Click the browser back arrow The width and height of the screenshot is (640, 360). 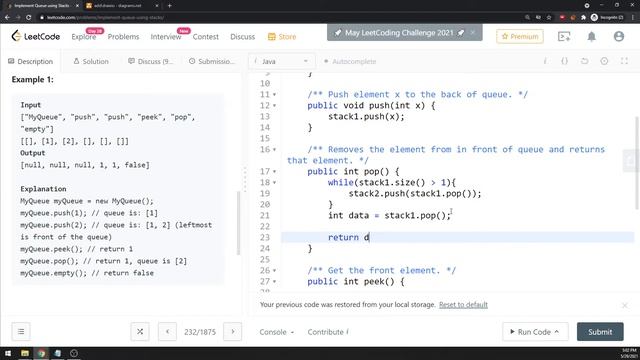[7, 18]
